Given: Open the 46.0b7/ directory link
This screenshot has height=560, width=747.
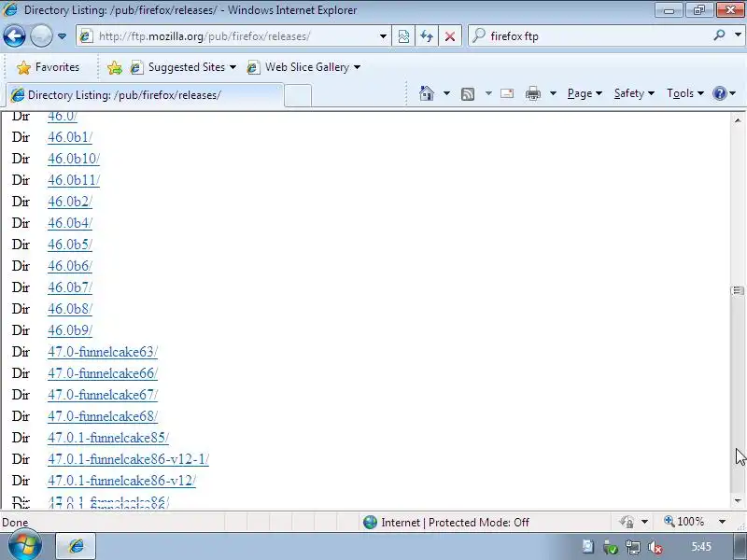Looking at the screenshot, I should 70,287.
